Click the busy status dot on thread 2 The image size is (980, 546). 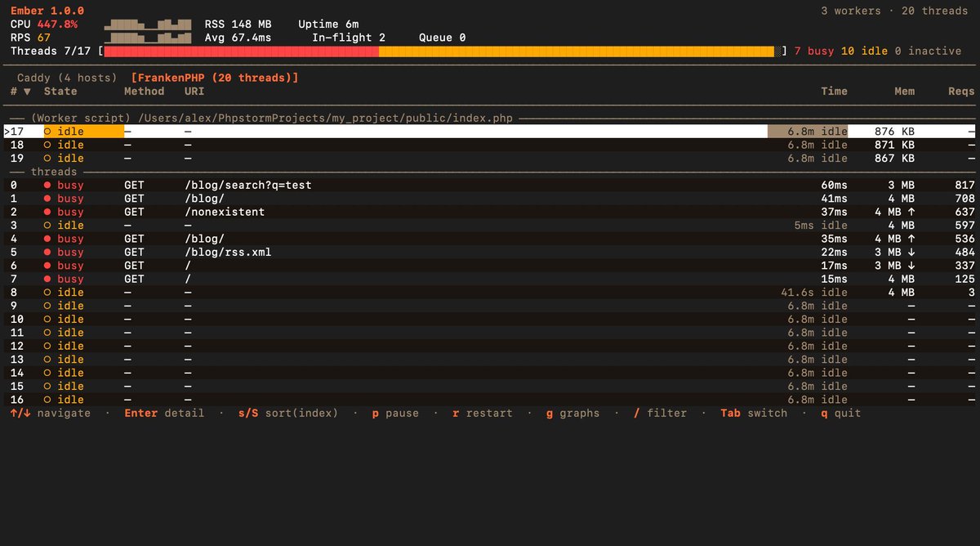click(47, 212)
